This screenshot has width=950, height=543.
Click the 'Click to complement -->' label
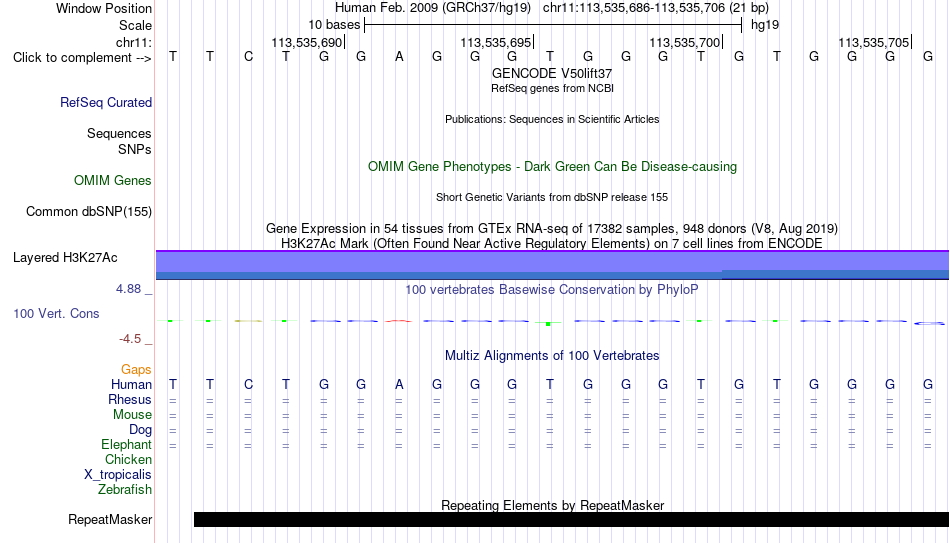click(82, 58)
